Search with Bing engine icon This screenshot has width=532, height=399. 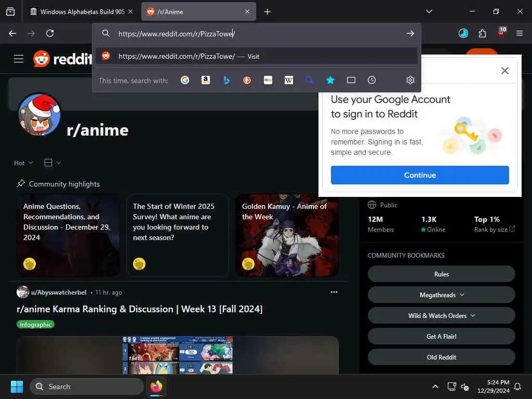[x=227, y=80]
